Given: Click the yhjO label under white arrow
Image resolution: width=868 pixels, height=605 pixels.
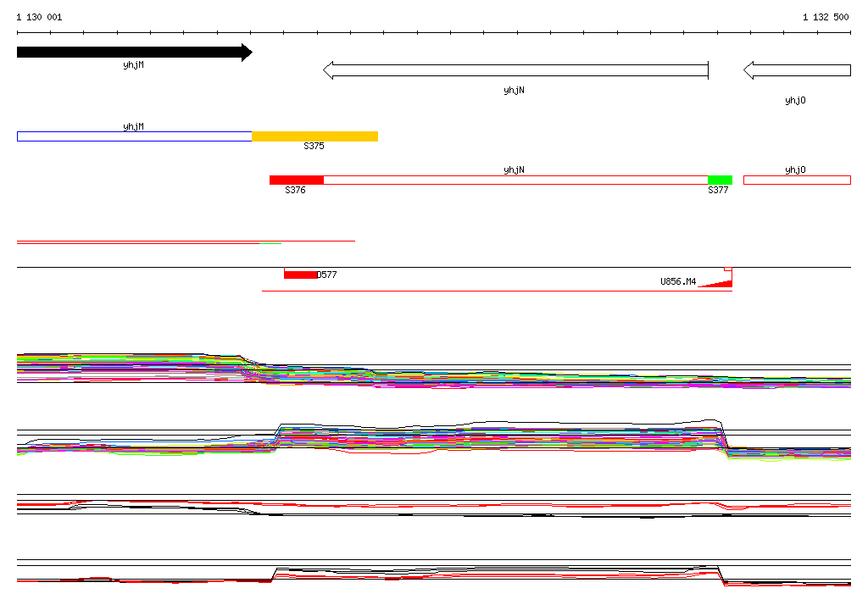Looking at the screenshot, I should tap(795, 100).
